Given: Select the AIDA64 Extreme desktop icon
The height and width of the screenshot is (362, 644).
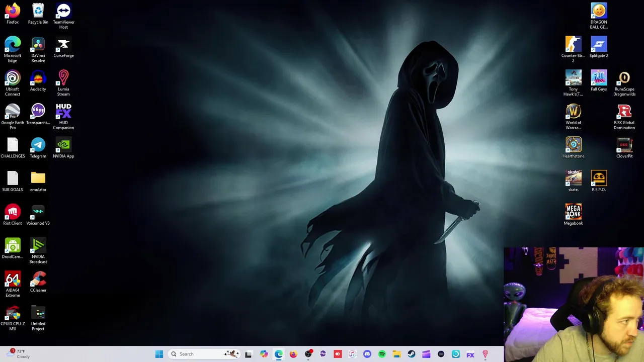Looking at the screenshot, I should coord(13,285).
